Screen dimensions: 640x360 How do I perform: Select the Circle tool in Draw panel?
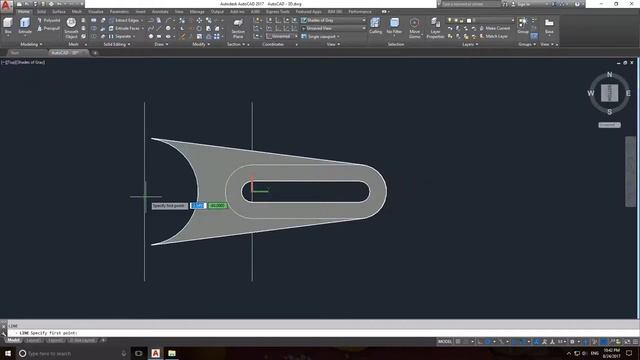click(168, 28)
